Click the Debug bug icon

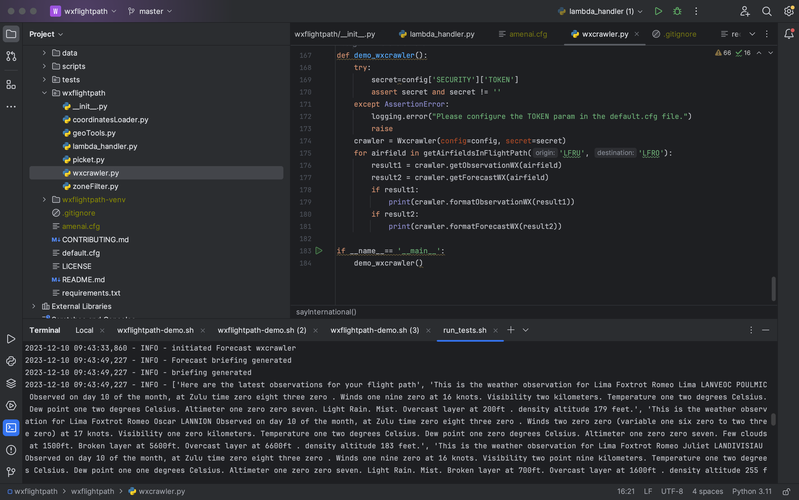click(x=677, y=11)
